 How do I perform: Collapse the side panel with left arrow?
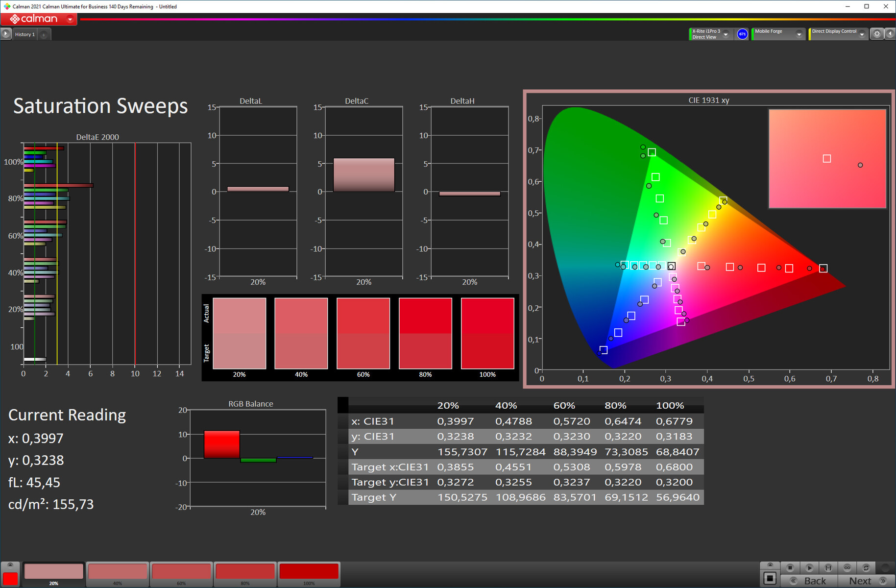pyautogui.click(x=890, y=34)
